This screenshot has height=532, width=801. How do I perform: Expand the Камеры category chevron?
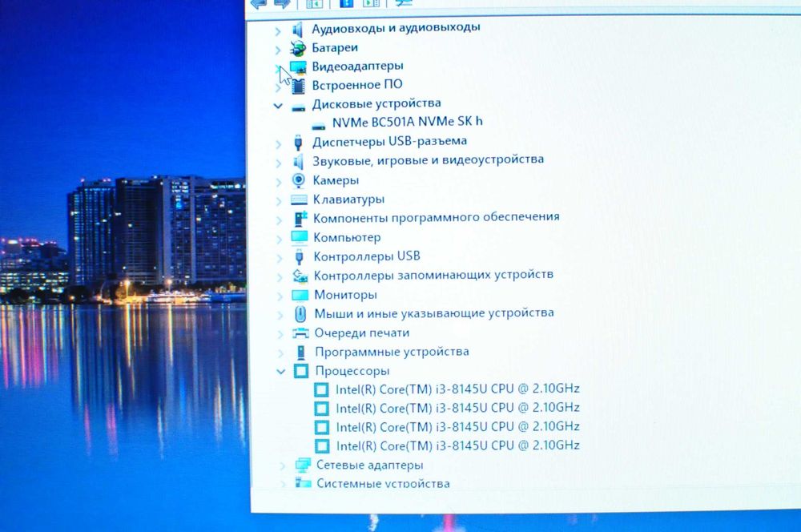click(x=279, y=183)
